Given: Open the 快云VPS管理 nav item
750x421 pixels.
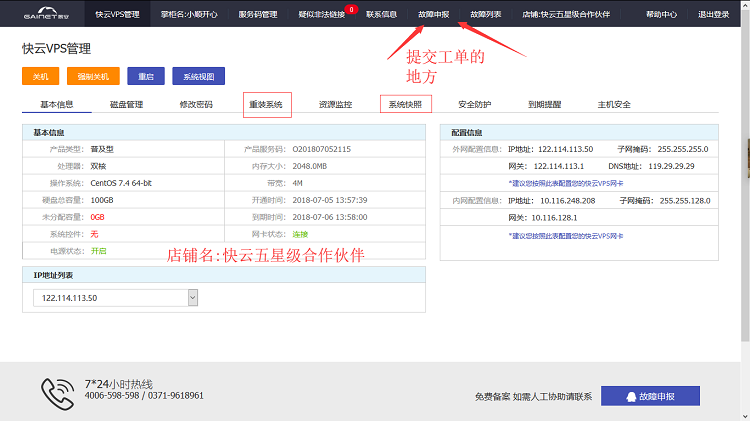Looking at the screenshot, I should point(117,14).
